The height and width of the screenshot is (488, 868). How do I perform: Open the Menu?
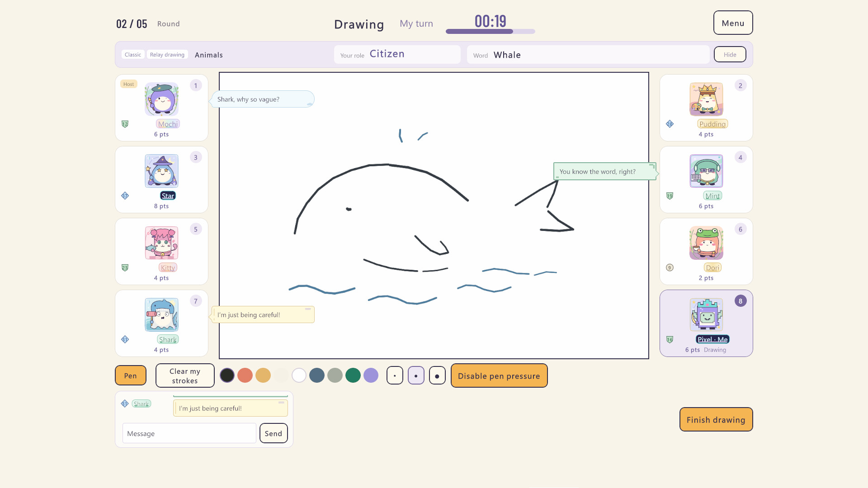click(x=733, y=23)
